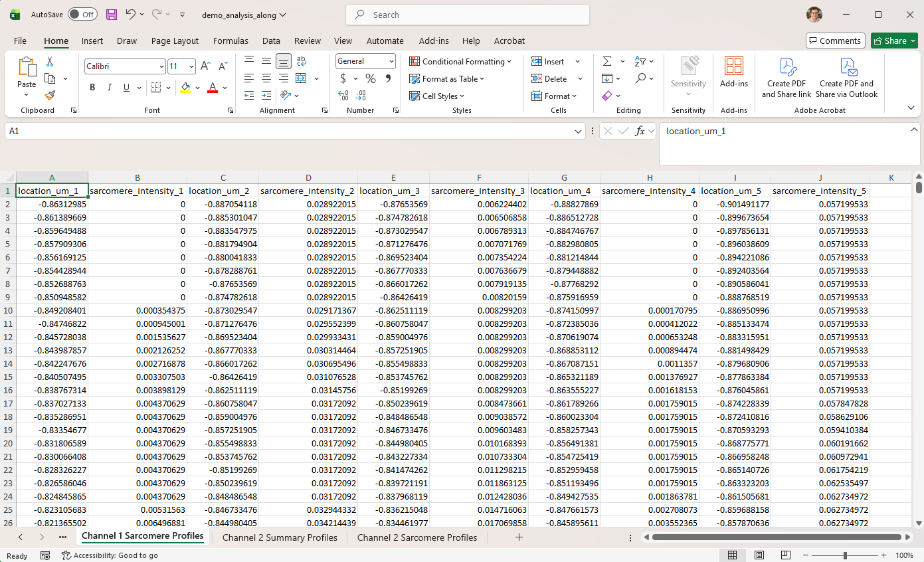Click Insert Function fx icon
Image resolution: width=924 pixels, height=562 pixels.
(640, 131)
